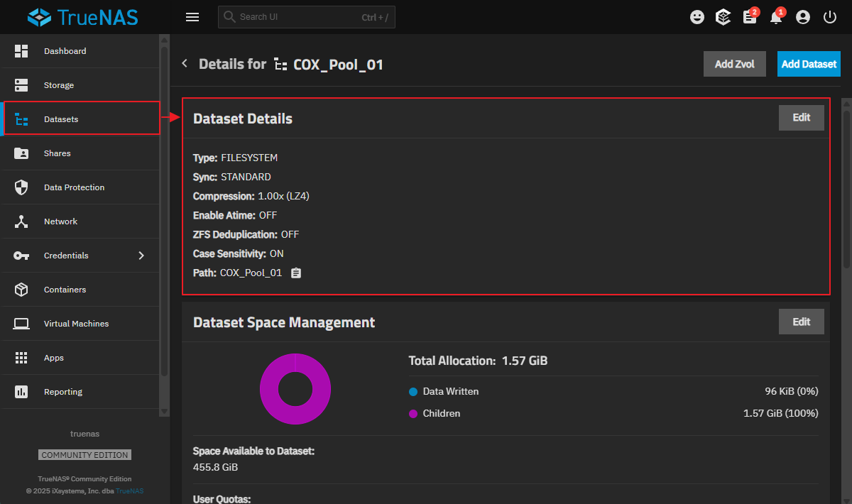This screenshot has height=504, width=852.
Task: Click the Add Zvol button
Action: [735, 64]
